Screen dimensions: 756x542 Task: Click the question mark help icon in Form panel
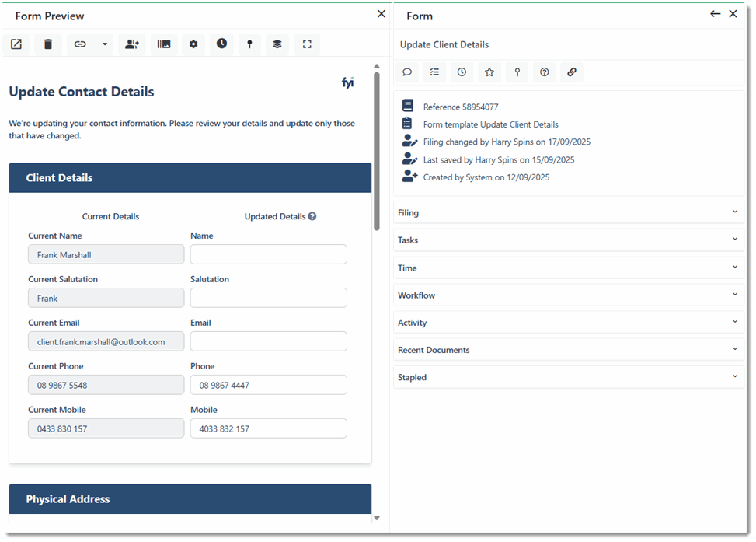click(x=545, y=72)
